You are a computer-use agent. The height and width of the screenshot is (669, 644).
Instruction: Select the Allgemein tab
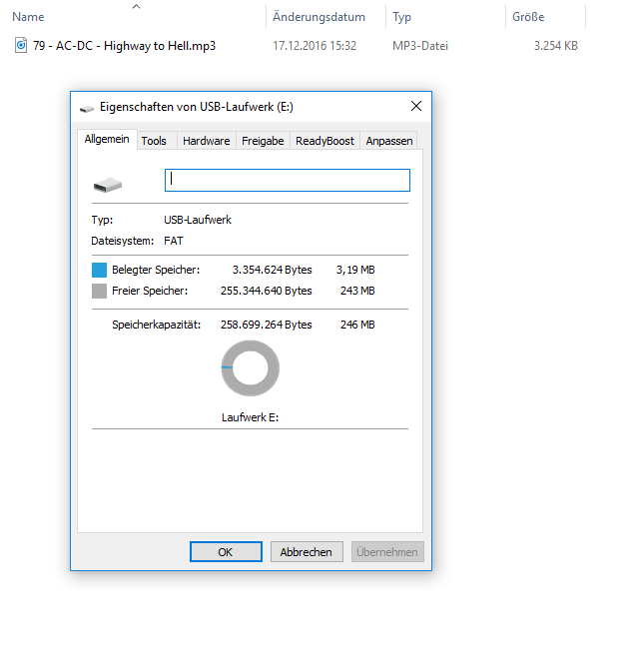pos(107,140)
